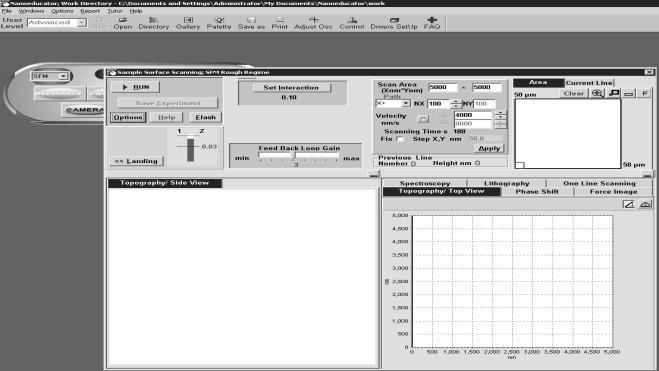Select the upper velocity radio button
Image resolution: width=659 pixels, height=371 pixels.
443,115
